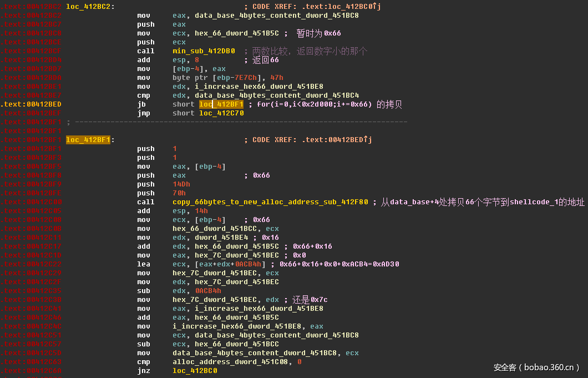The width and height of the screenshot is (588, 378).
Task: Click the .text:00412BED address in the margin
Action: pos(31,104)
